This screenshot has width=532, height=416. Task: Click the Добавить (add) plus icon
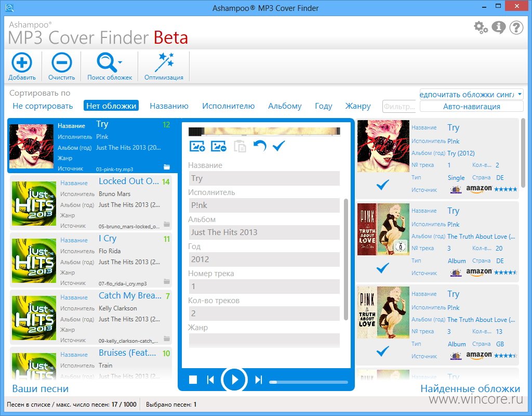click(x=22, y=62)
